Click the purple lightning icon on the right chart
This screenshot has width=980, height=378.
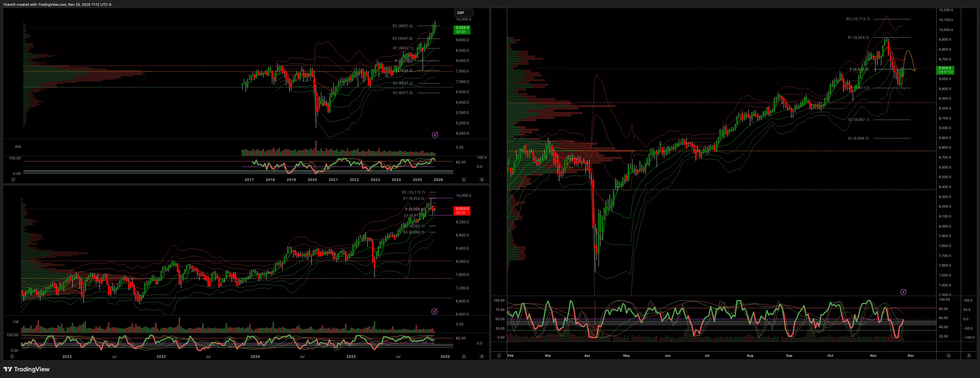tap(903, 292)
